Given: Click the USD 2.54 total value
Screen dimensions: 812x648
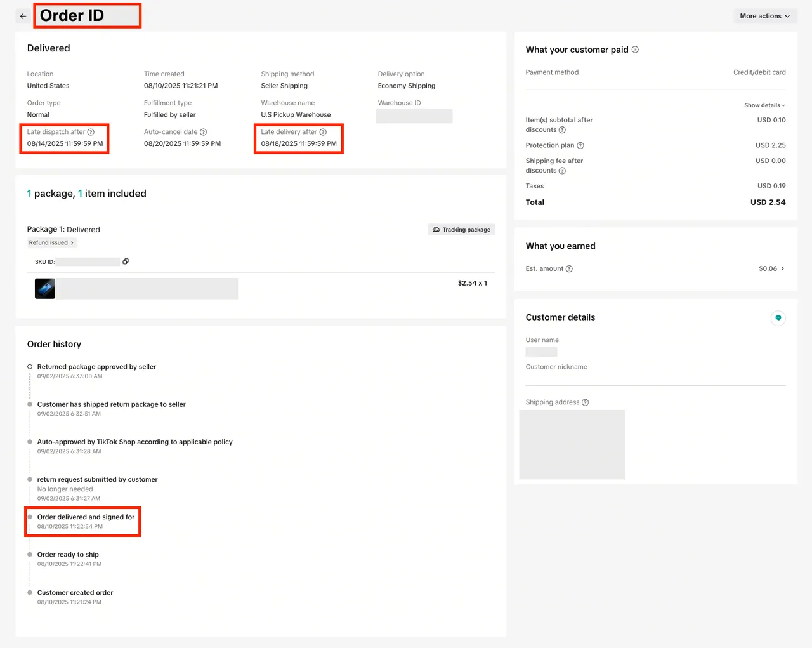Looking at the screenshot, I should pyautogui.click(x=768, y=202).
